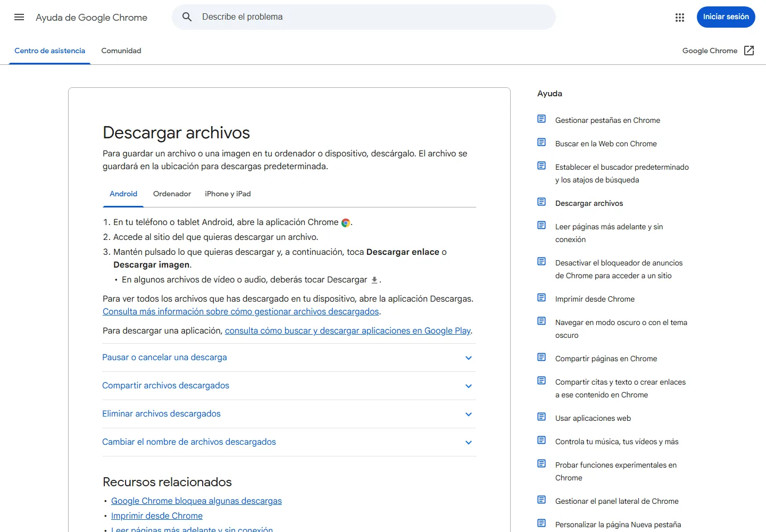Viewport: 766px width, 532px height.
Task: Open the Centro de asistencia tab
Action: click(x=49, y=51)
